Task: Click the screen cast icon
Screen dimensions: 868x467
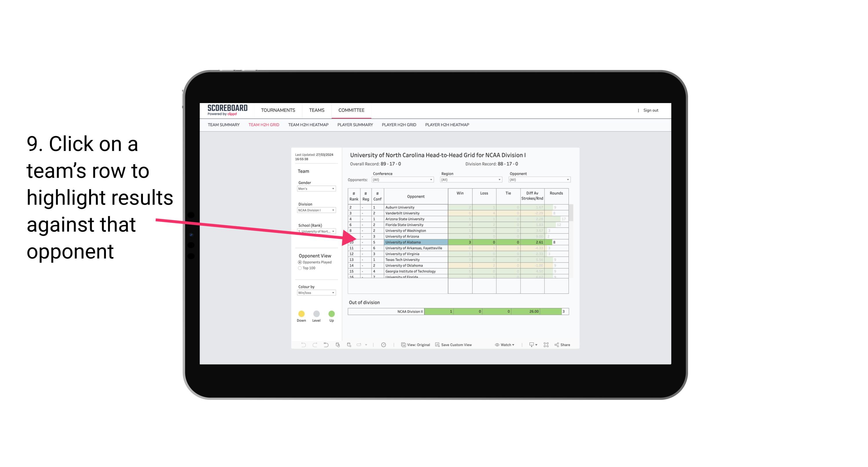Action: click(530, 345)
